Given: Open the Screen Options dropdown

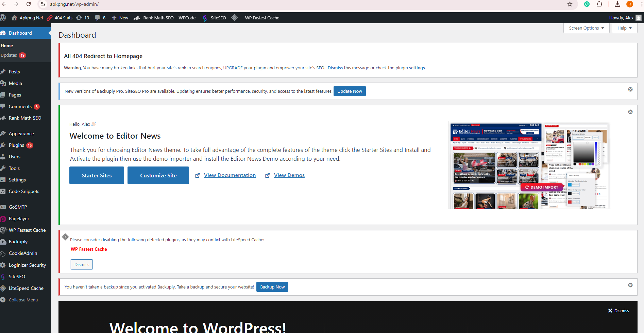Looking at the screenshot, I should click(586, 28).
